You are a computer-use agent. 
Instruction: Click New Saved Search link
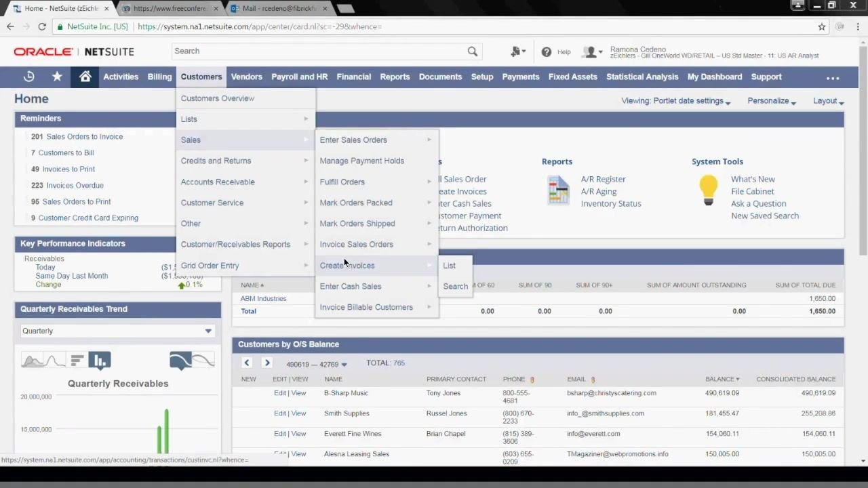click(x=765, y=216)
